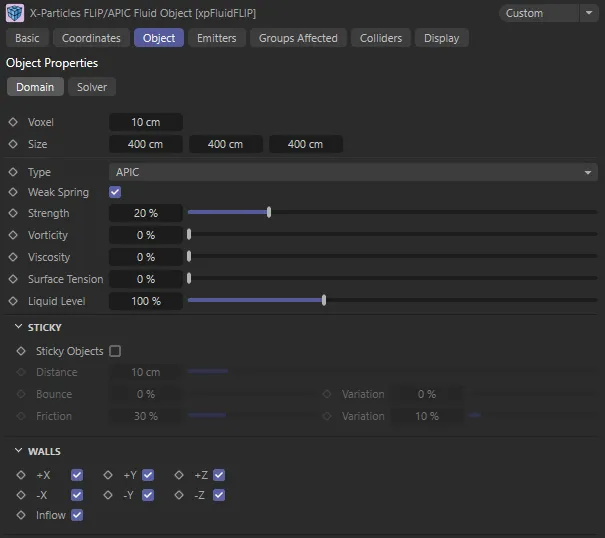The width and height of the screenshot is (605, 538).
Task: Click the X-Particles fluid object icon
Action: (15, 13)
